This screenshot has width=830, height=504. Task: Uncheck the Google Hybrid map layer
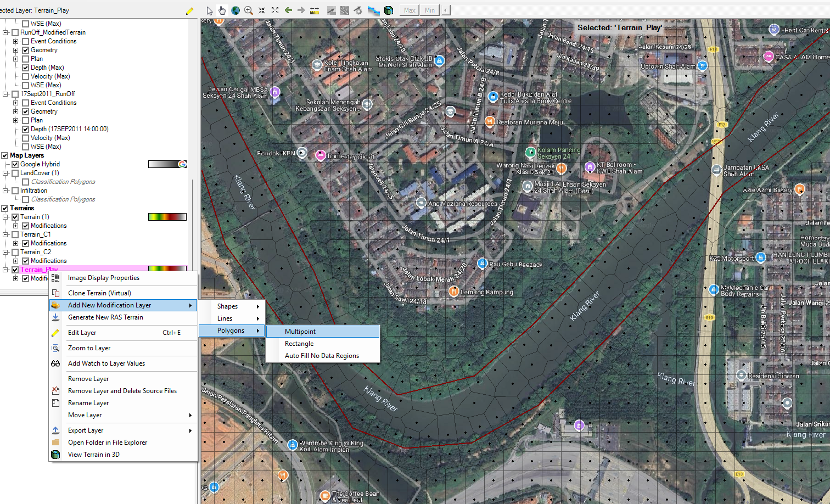click(15, 164)
